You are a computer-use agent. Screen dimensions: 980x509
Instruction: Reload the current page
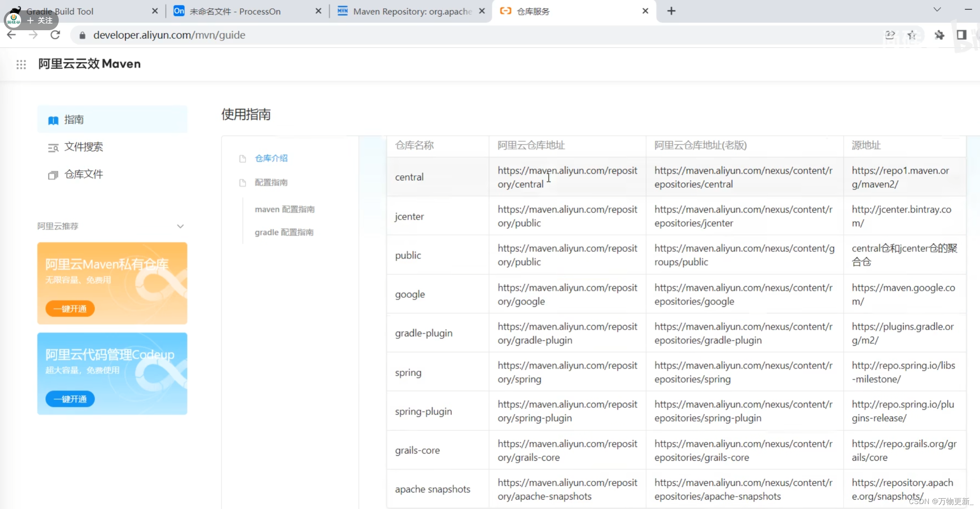point(55,35)
